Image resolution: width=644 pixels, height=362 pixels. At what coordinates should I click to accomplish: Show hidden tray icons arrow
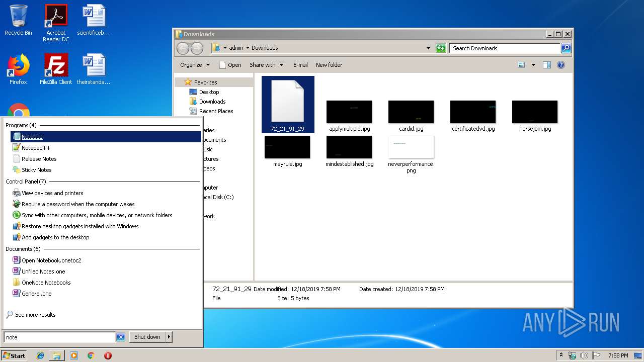pos(561,355)
